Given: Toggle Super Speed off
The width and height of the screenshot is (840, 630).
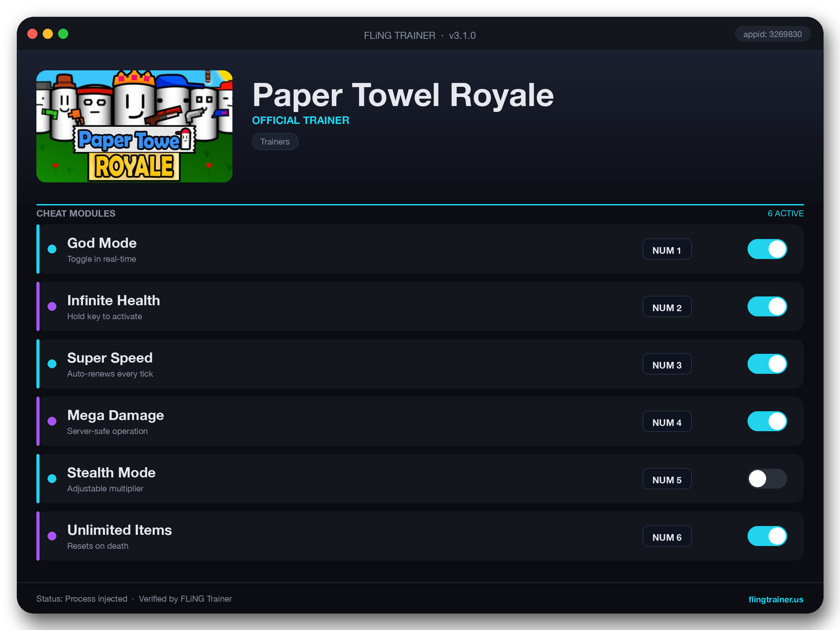Looking at the screenshot, I should (767, 364).
